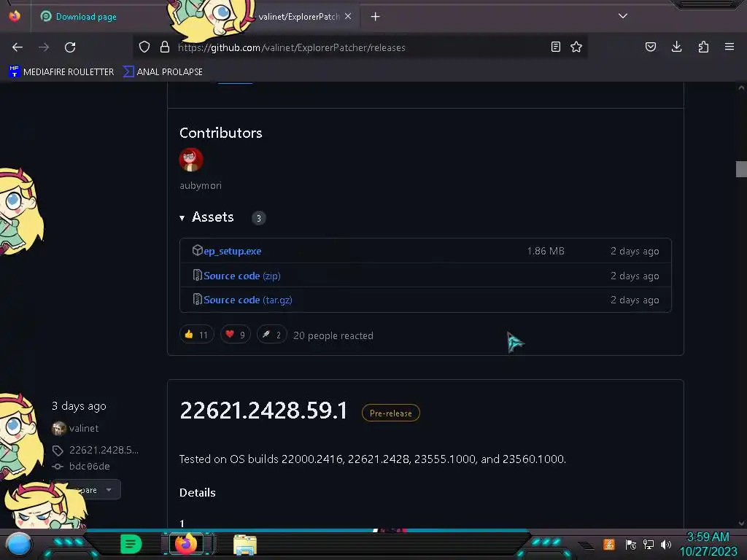This screenshot has width=747, height=560.
Task: Reload the current page
Action: [x=70, y=47]
